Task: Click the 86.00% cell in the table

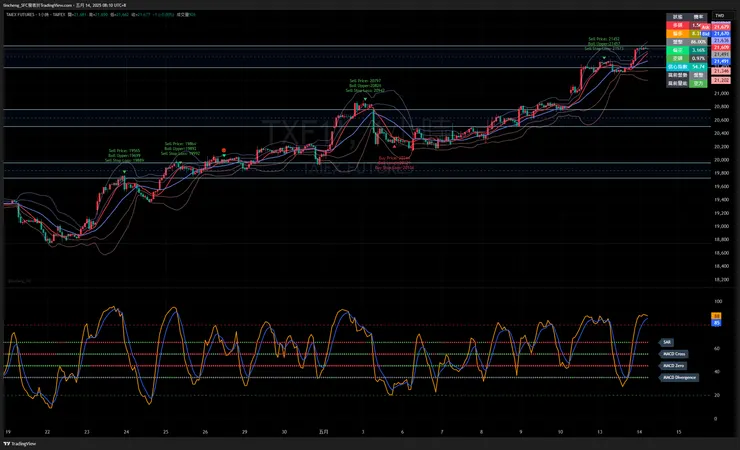Action: [x=698, y=42]
